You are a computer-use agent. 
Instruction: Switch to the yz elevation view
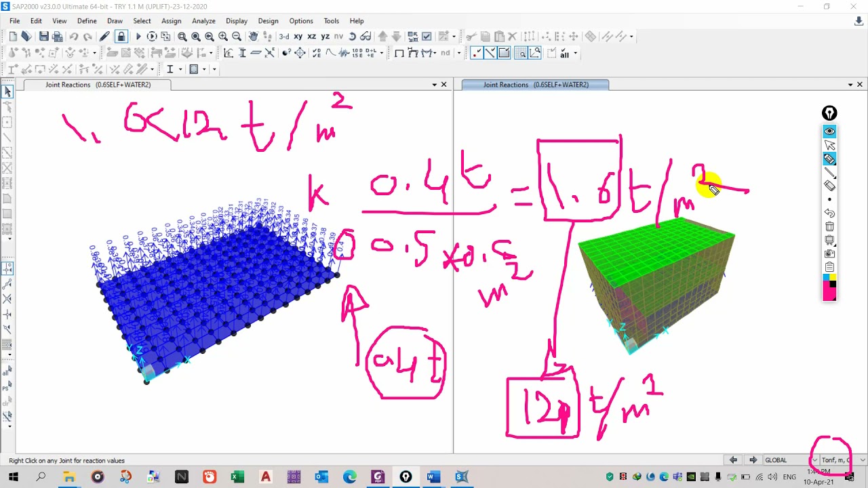pyautogui.click(x=325, y=36)
